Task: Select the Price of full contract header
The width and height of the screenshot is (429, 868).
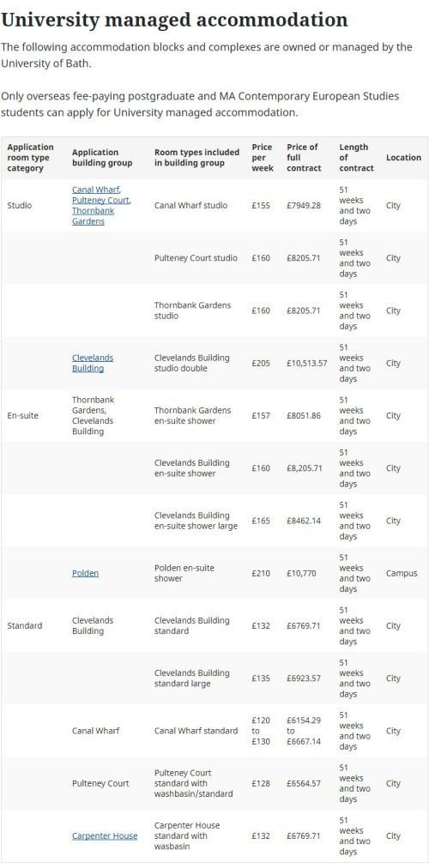Action: 304,157
